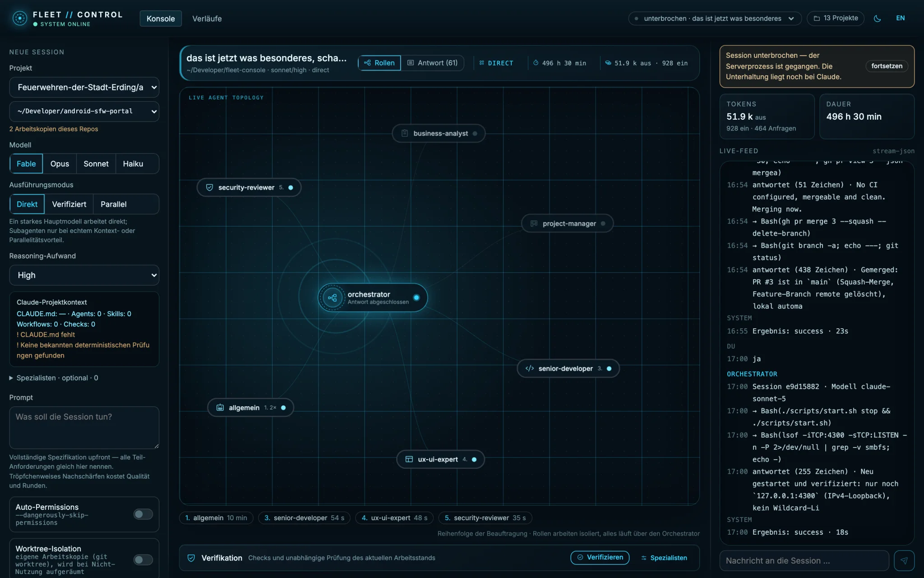Click the security-reviewer shield icon
The image size is (924, 578).
click(209, 187)
